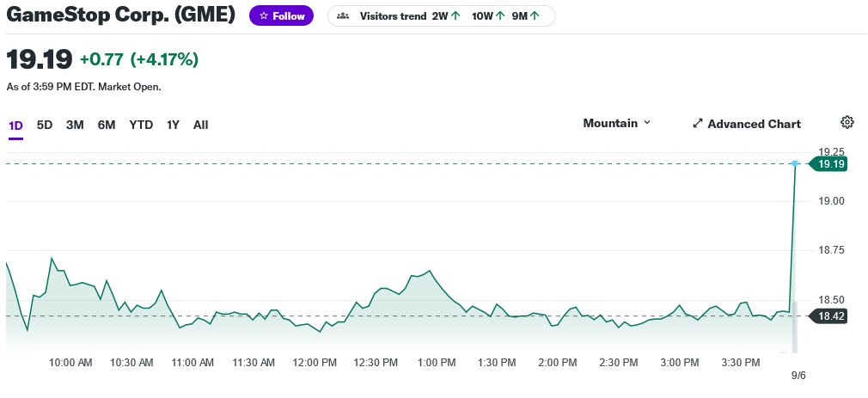868x398 pixels.
Task: Click the 10W visitors trend indicator
Action: (x=488, y=16)
